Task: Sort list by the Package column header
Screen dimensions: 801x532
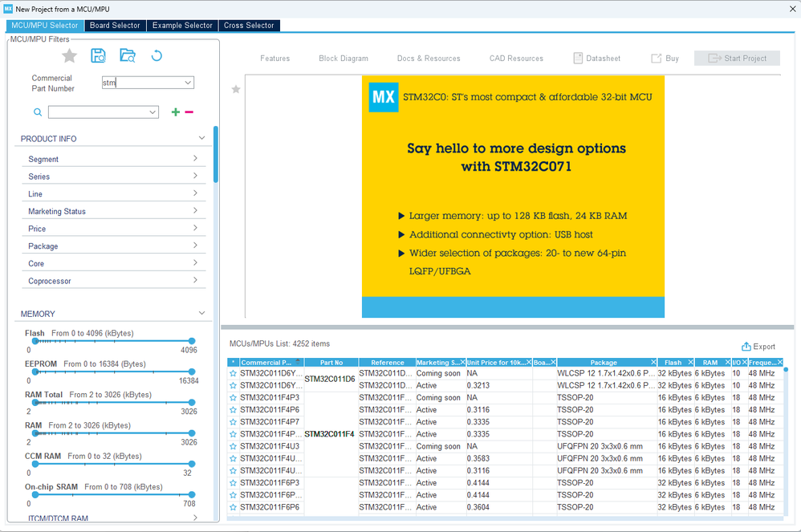Action: 604,363
